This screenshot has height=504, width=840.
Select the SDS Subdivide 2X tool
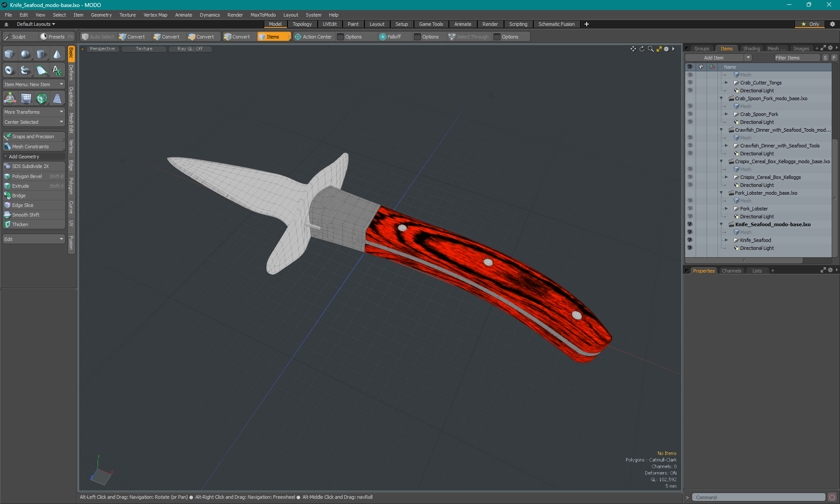(x=33, y=166)
